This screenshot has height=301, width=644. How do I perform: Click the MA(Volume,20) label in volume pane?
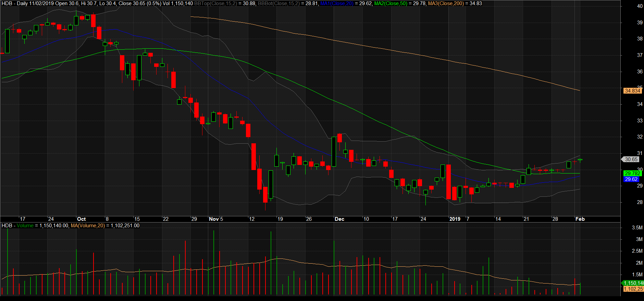[88, 226]
